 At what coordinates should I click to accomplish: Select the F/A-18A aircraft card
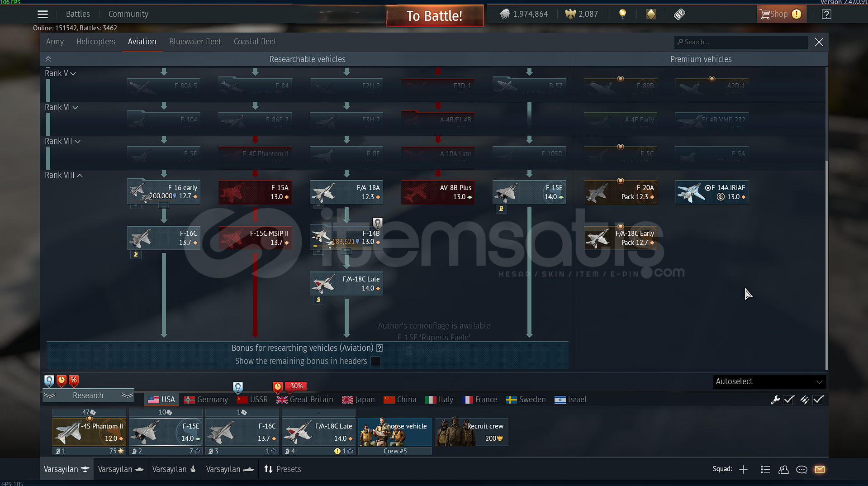coord(346,192)
